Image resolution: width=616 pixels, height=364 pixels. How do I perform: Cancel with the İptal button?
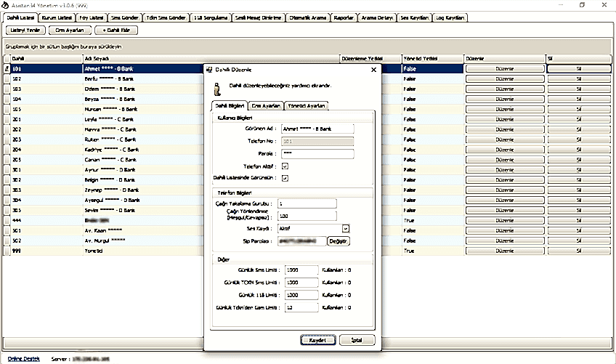tap(357, 340)
